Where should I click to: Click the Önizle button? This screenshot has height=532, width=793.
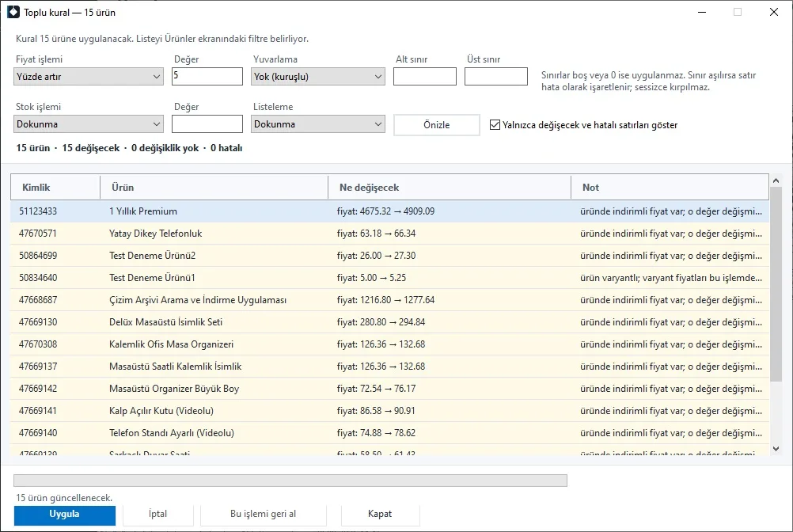click(436, 125)
